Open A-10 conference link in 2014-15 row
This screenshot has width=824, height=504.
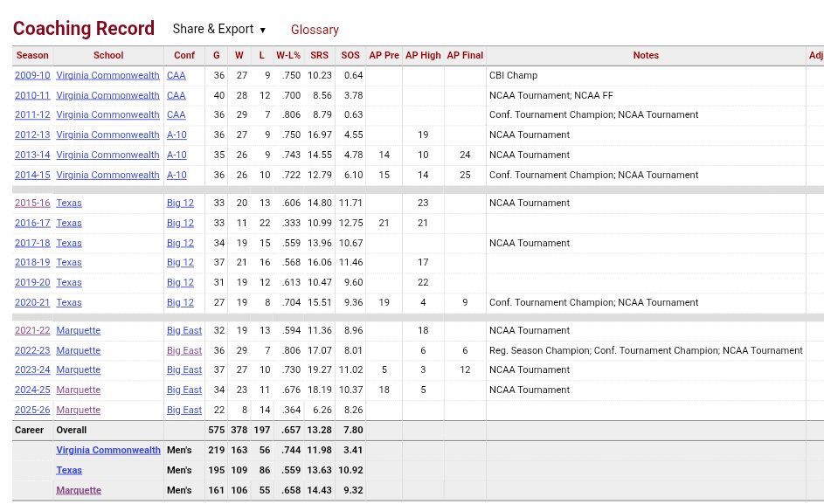[177, 175]
